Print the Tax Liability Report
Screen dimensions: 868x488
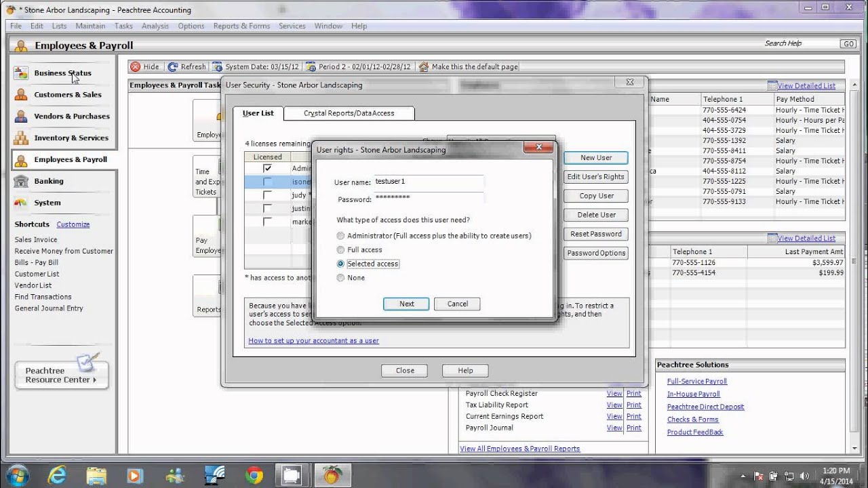(634, 405)
